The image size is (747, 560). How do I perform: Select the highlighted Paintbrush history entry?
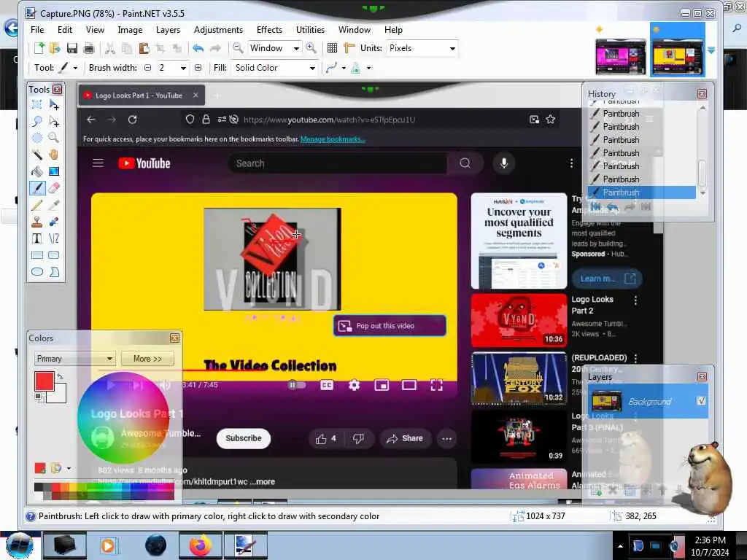641,192
